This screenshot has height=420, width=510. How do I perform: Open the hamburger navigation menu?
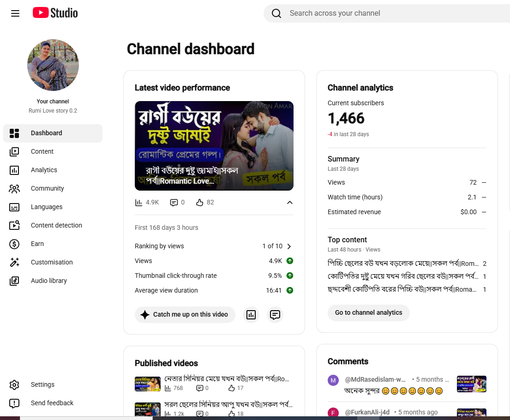pos(15,13)
